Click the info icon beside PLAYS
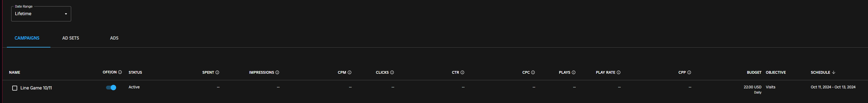868x103 pixels. click(574, 72)
